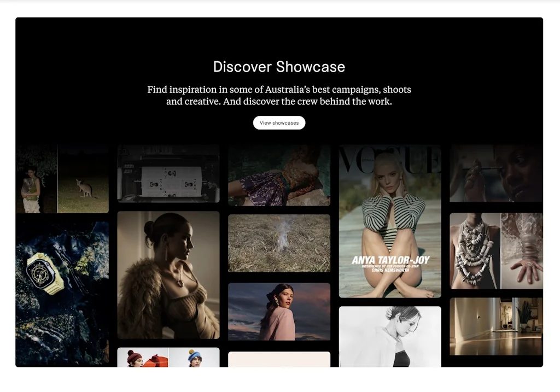
Task: Open the black-and-white dancer portrait
Action: 389,336
